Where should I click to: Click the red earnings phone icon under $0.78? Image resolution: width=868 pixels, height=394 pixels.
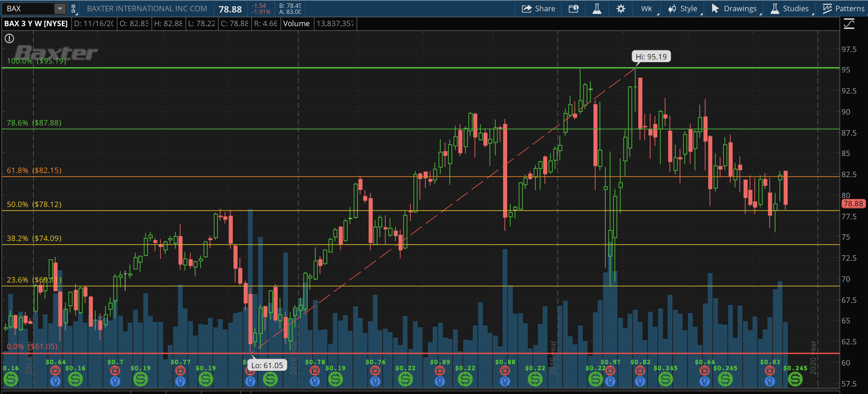point(315,370)
